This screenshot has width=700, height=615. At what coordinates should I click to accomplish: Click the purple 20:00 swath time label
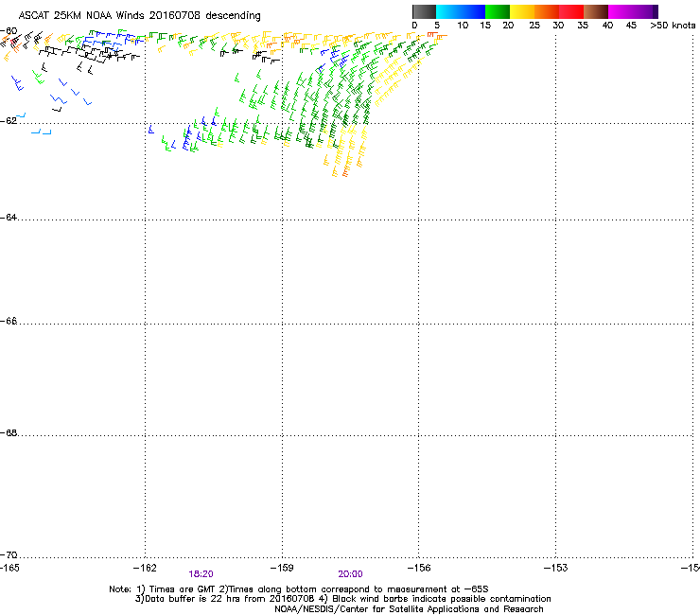pyautogui.click(x=350, y=574)
